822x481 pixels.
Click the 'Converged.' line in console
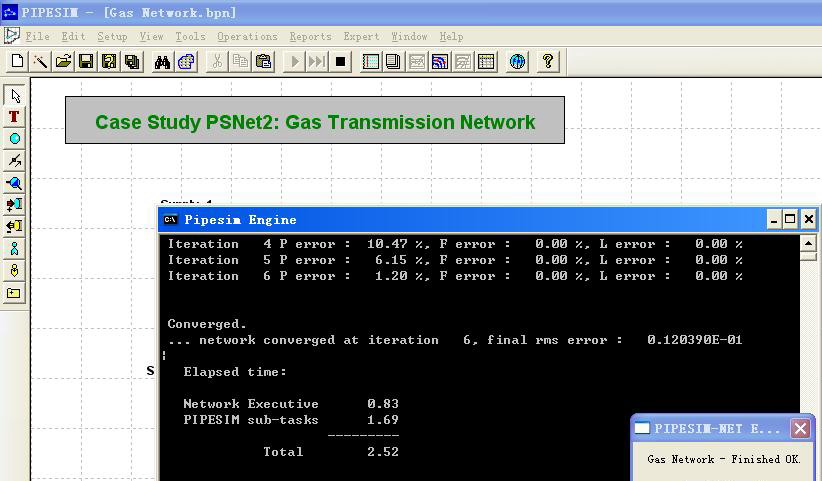[x=207, y=324]
